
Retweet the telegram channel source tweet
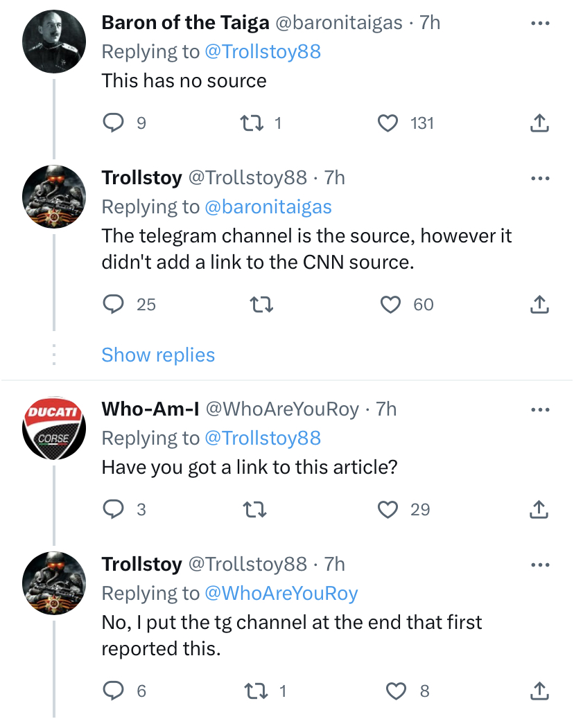coord(261,305)
